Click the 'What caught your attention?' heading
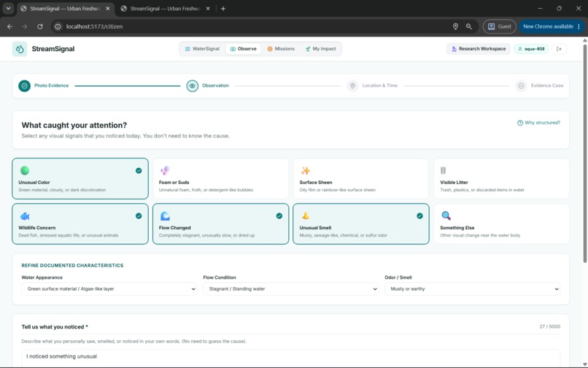This screenshot has width=588, height=368. click(x=74, y=125)
